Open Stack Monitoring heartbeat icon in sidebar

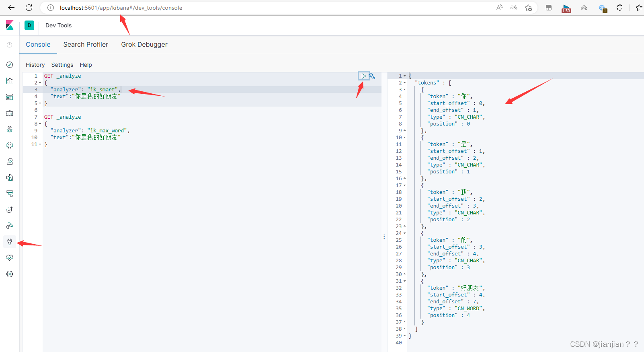point(10,258)
